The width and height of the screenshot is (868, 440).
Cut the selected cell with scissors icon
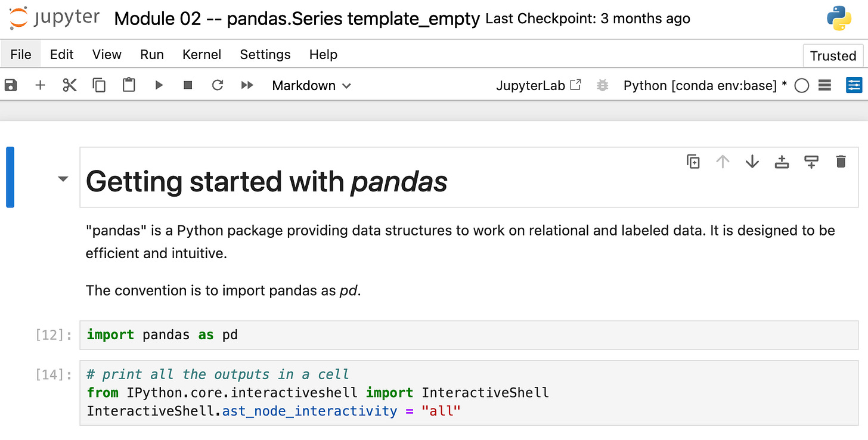(70, 85)
